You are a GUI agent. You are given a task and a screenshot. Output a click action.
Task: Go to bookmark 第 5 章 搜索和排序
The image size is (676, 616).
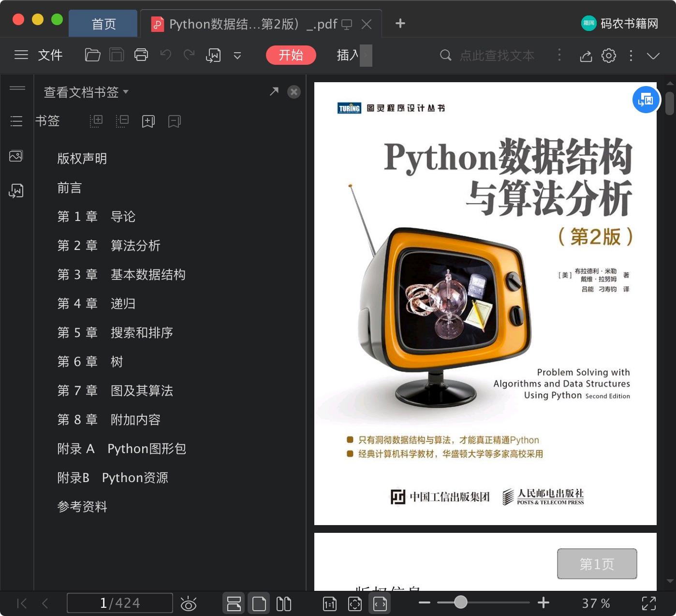pyautogui.click(x=115, y=333)
